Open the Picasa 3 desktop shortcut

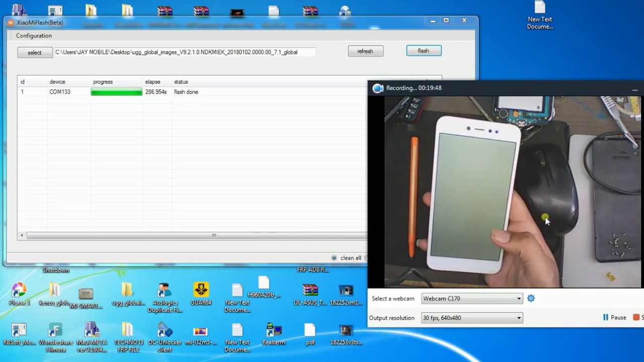19,294
